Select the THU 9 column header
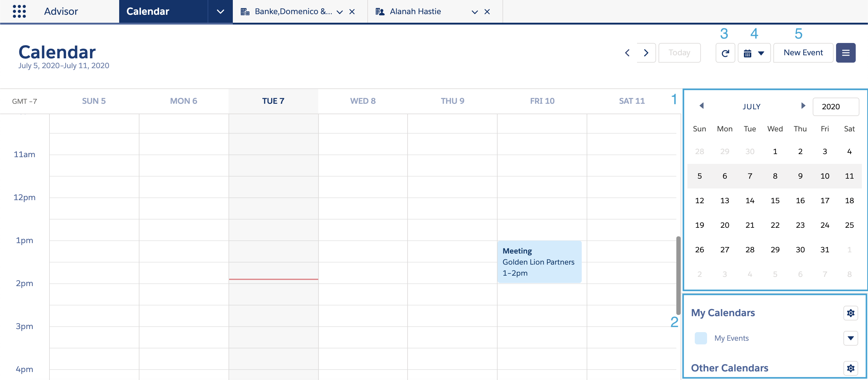 click(452, 101)
